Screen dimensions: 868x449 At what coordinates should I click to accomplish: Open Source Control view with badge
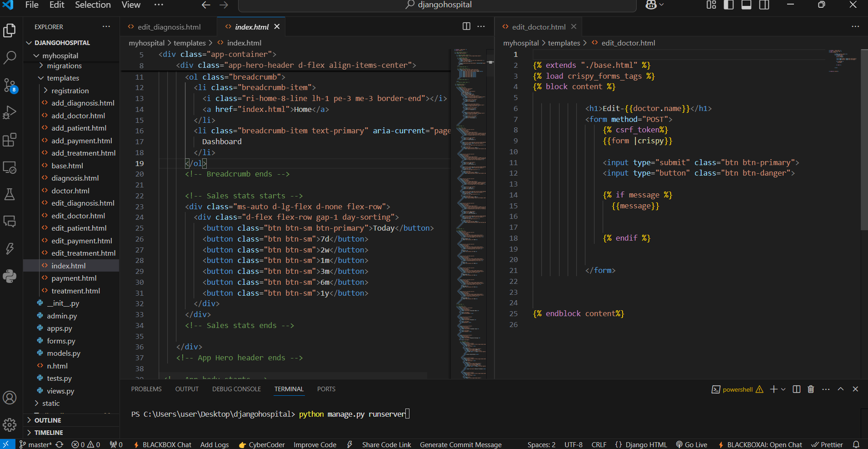pyautogui.click(x=10, y=85)
